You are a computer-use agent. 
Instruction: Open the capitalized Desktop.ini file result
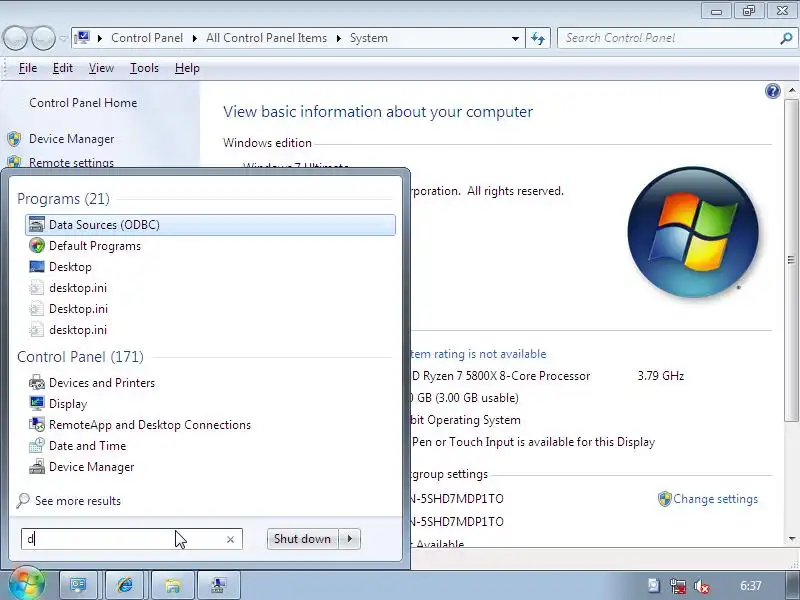210,309
